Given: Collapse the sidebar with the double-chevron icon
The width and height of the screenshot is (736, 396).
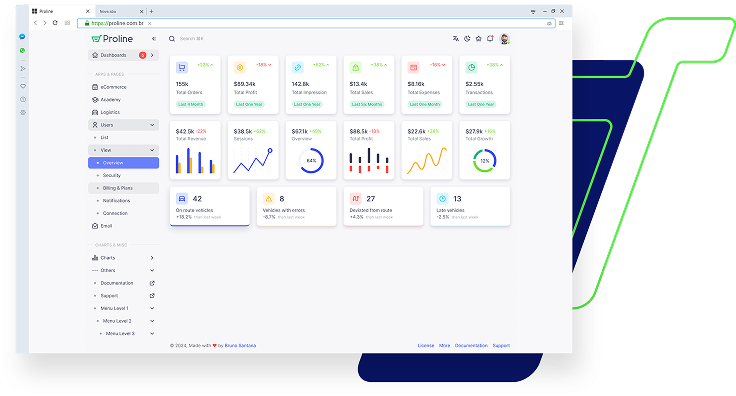Looking at the screenshot, I should (x=153, y=39).
